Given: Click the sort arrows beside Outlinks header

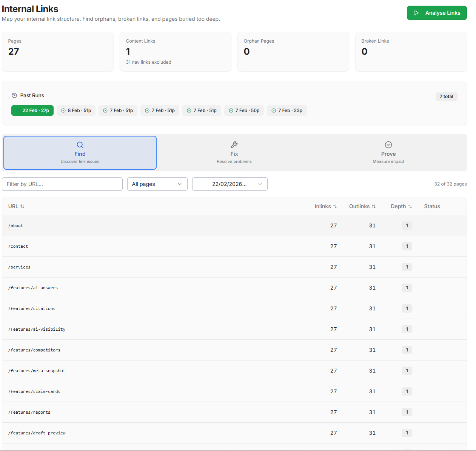Looking at the screenshot, I should click(374, 206).
